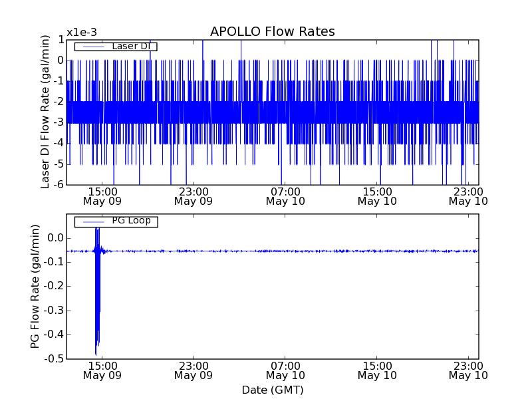Viewport: 532px width, 399px height.
Task: Click the PG Flow Rate y-axis label
Action: click(35, 287)
